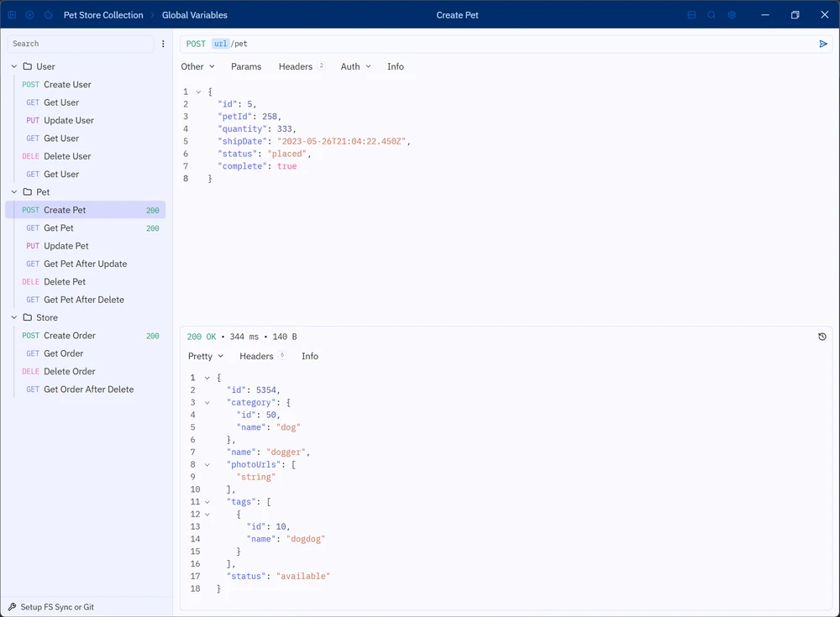Toggle the split layout icon in title bar
Image resolution: width=840 pixels, height=617 pixels.
click(691, 15)
